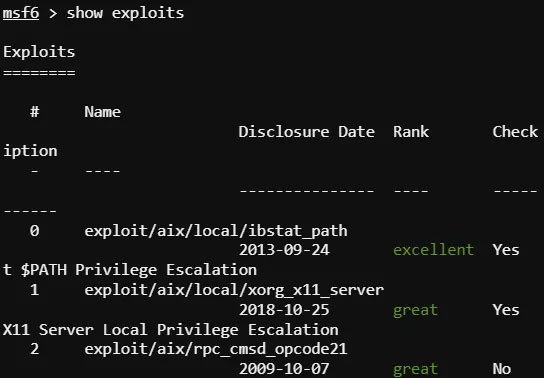Click row index 0

click(34, 231)
